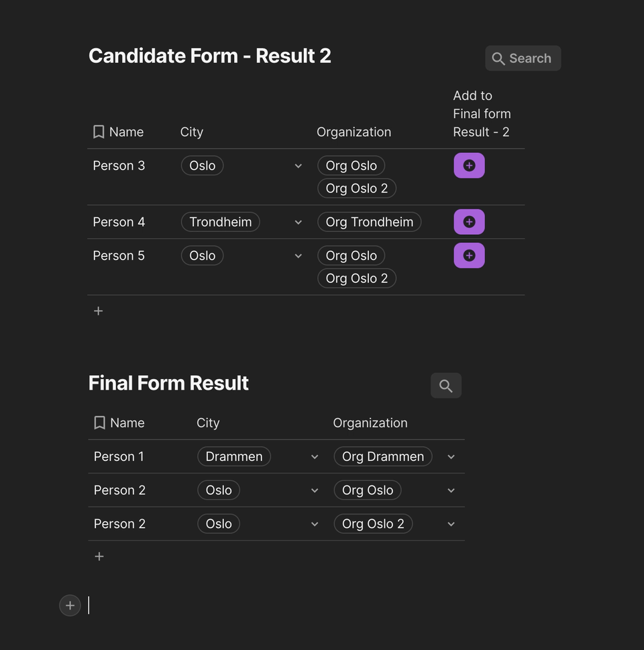Image resolution: width=644 pixels, height=650 pixels.
Task: Click the Search button at top right
Action: (523, 58)
